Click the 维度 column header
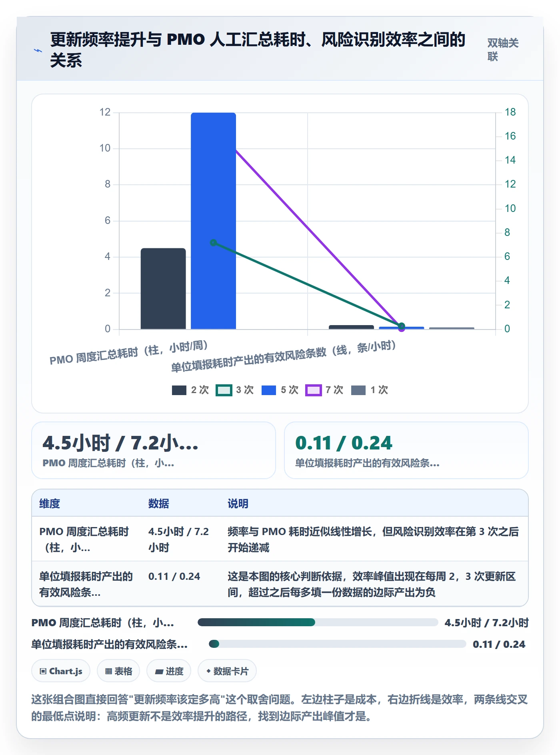This screenshot has width=560, height=755. (50, 503)
